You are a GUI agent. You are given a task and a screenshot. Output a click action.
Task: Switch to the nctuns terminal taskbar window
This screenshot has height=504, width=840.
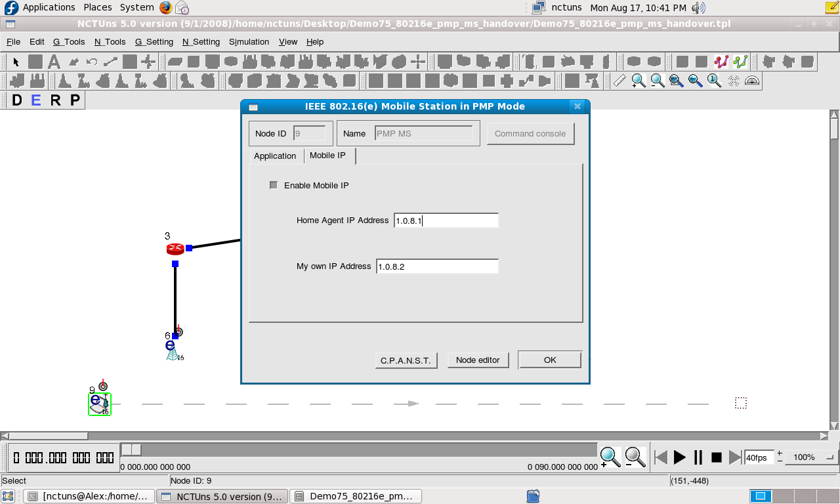point(90,496)
